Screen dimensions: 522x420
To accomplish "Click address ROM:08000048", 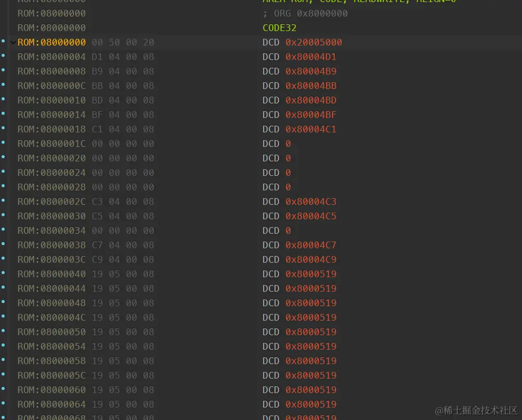I will pyautogui.click(x=52, y=303).
